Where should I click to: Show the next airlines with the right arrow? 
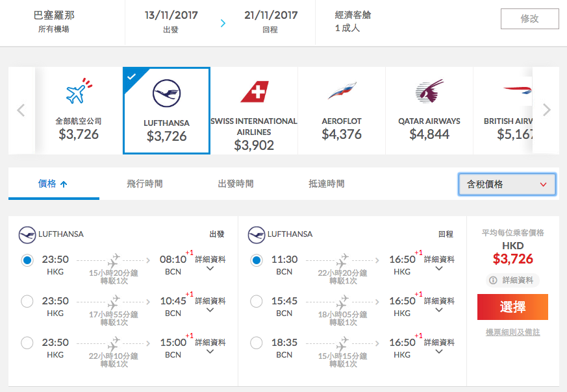click(x=546, y=110)
